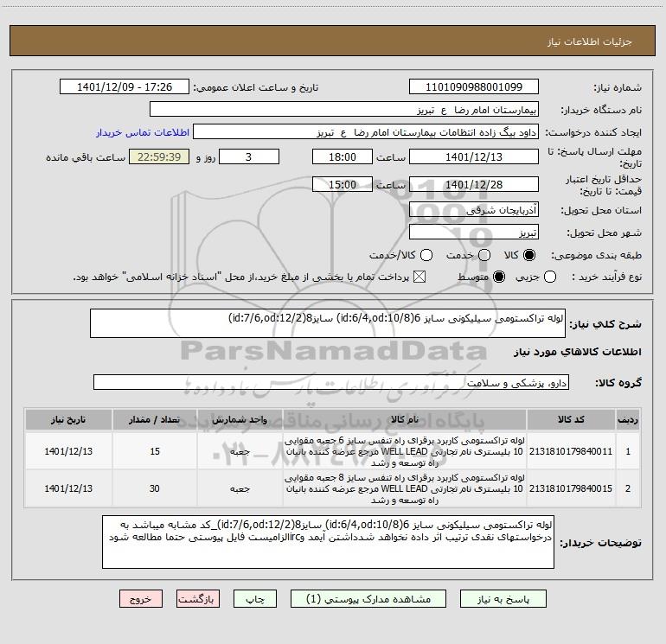The height and width of the screenshot is (644, 666).
Task: Click the remaining days field showing 3
Action: 249,156
